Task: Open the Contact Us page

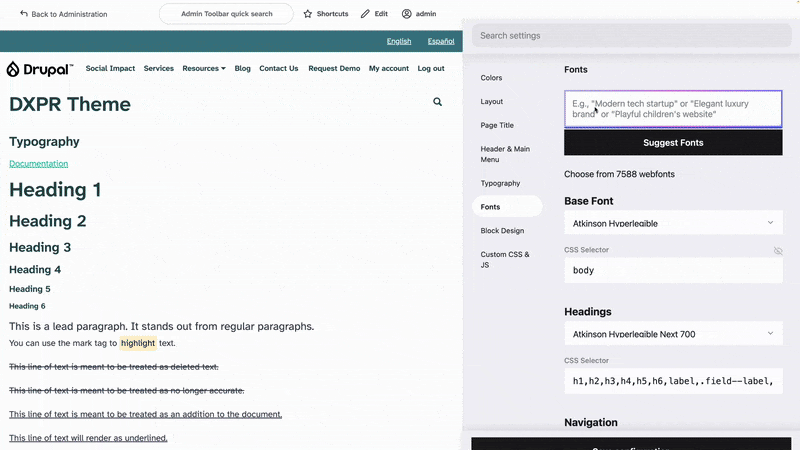Action: click(279, 68)
